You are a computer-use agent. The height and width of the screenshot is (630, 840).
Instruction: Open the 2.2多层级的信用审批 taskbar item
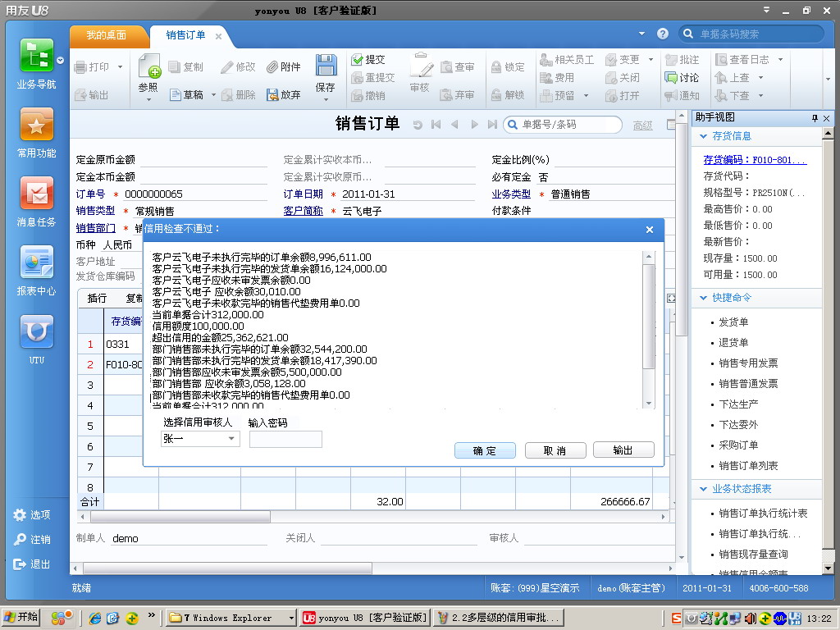[x=499, y=618]
